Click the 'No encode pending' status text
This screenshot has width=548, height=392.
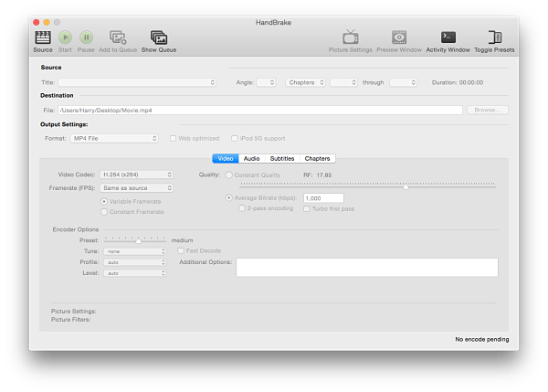[x=482, y=340]
